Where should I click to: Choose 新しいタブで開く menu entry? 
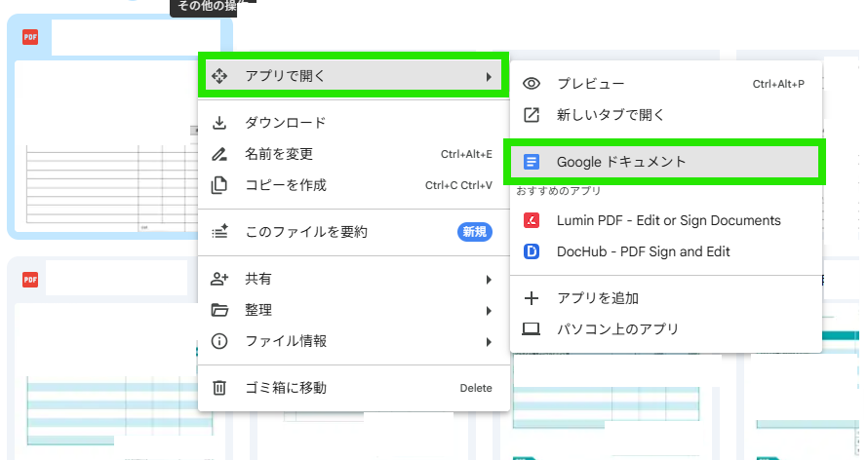611,115
